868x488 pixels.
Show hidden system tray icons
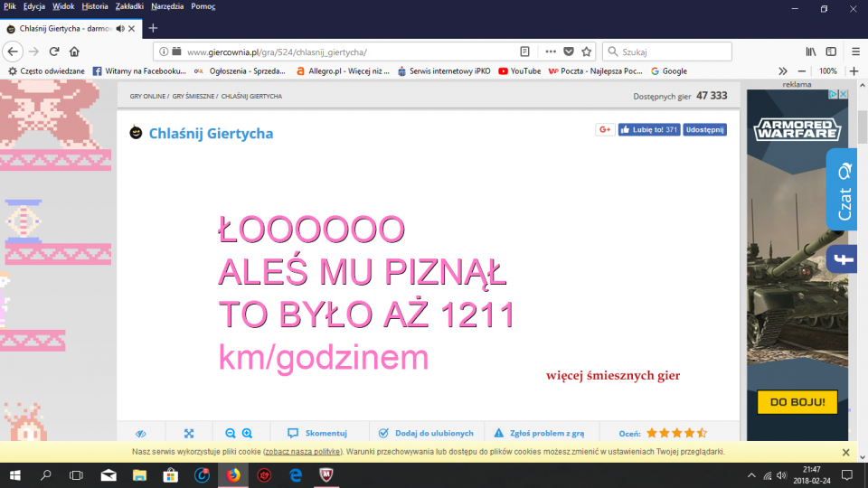click(x=751, y=475)
